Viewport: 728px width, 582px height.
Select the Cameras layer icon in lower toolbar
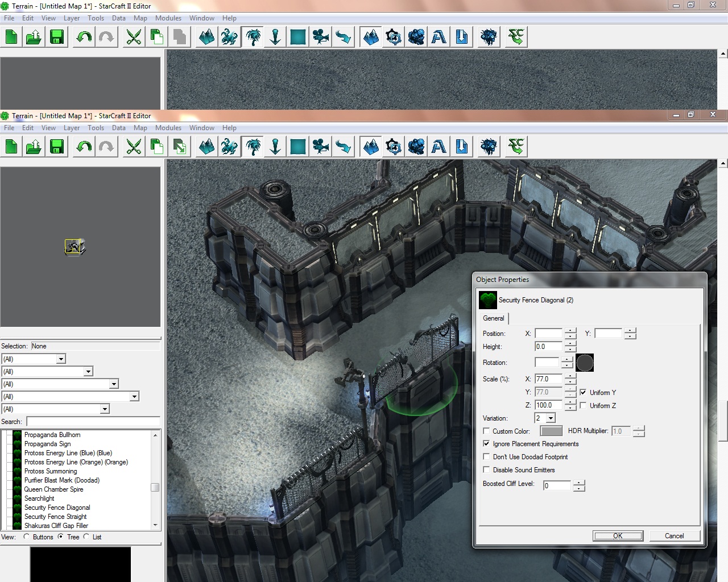321,147
